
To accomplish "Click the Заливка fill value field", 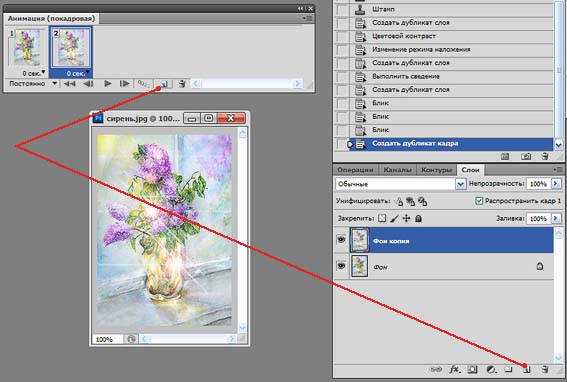I will [538, 218].
